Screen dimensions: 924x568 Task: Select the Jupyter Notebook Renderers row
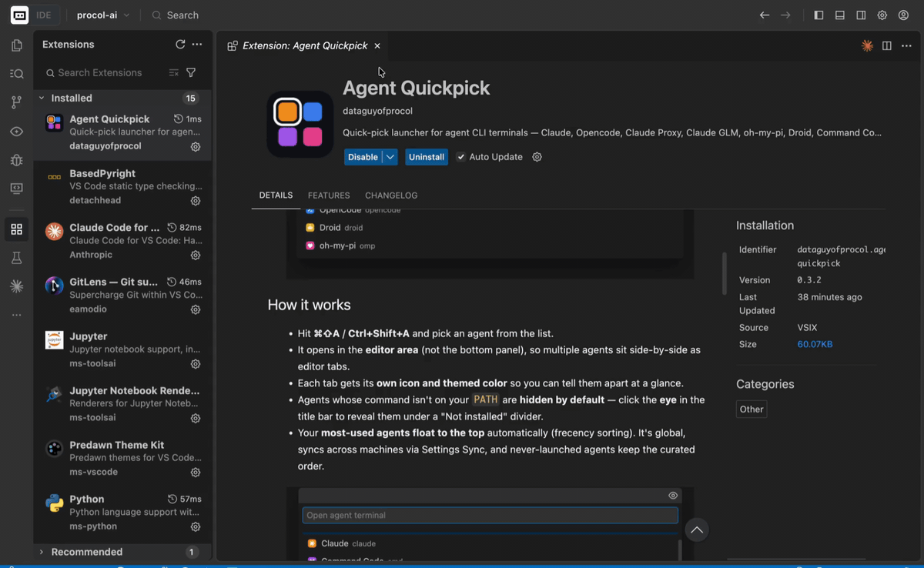pos(123,405)
